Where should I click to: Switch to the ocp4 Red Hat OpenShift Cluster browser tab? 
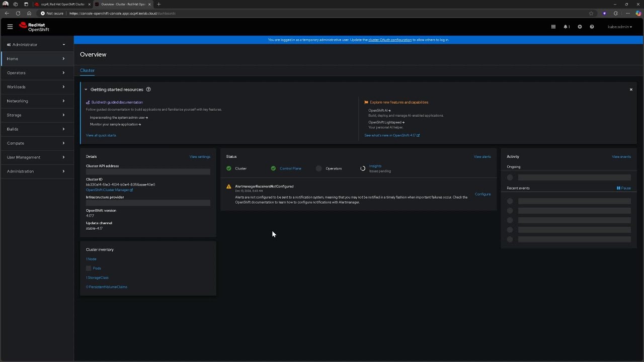click(63, 4)
